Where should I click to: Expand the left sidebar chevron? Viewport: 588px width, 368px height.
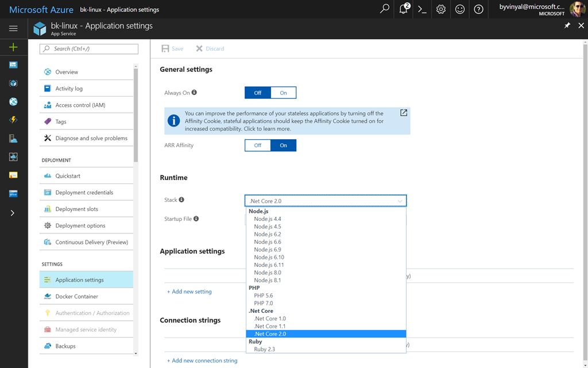13,213
